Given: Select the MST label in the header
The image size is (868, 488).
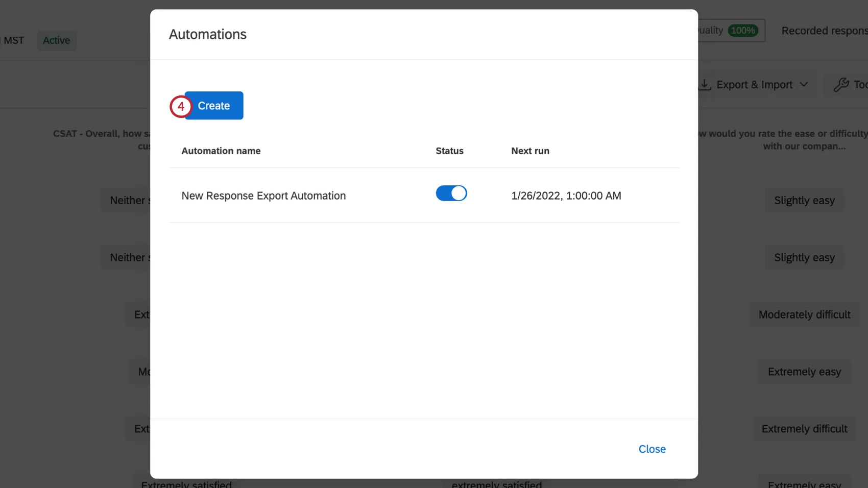Looking at the screenshot, I should click(x=13, y=40).
